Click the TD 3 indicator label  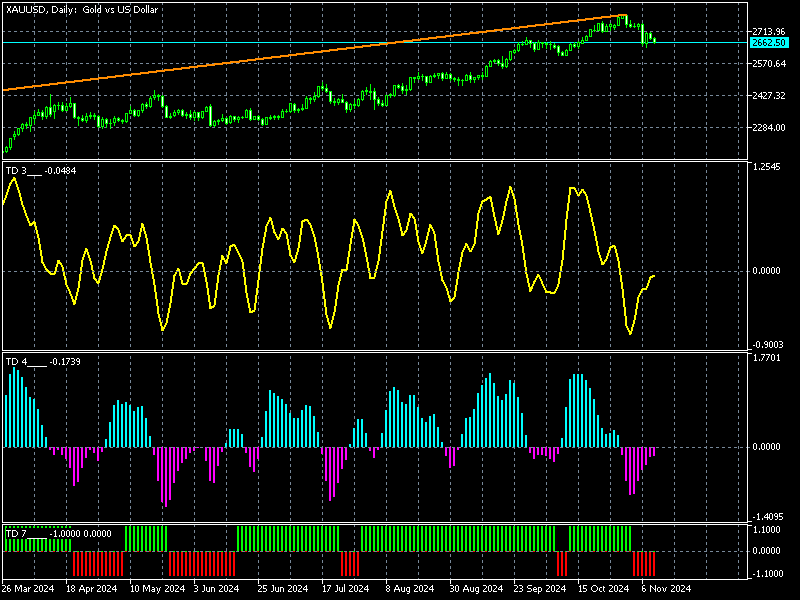41,171
